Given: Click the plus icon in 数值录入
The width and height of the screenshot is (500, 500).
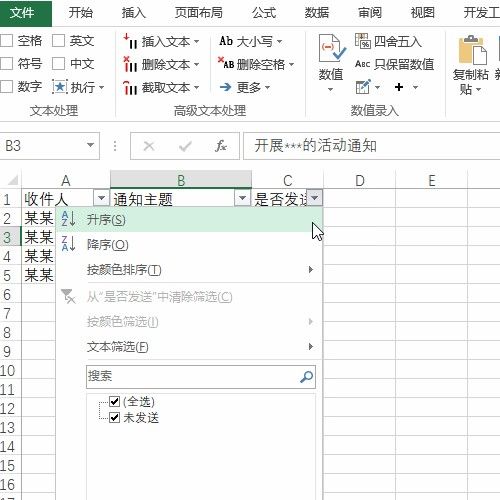Looking at the screenshot, I should pyautogui.click(x=399, y=87).
